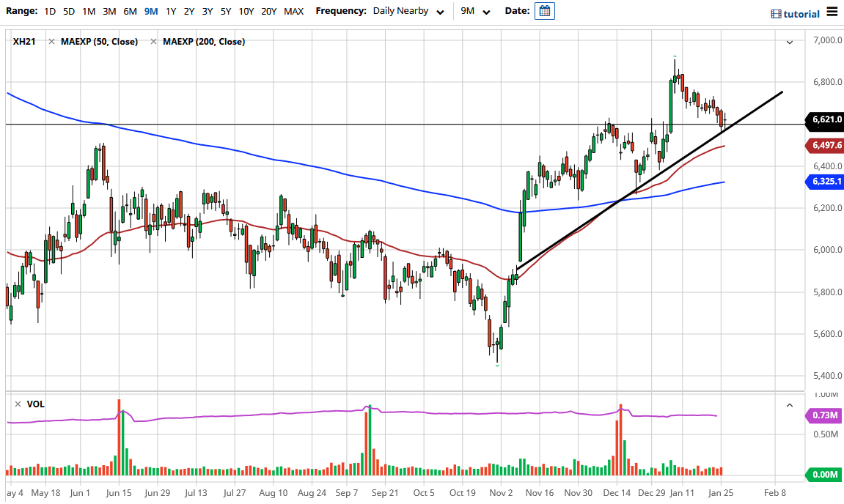
Task: Select the 3M range
Action: point(109,11)
